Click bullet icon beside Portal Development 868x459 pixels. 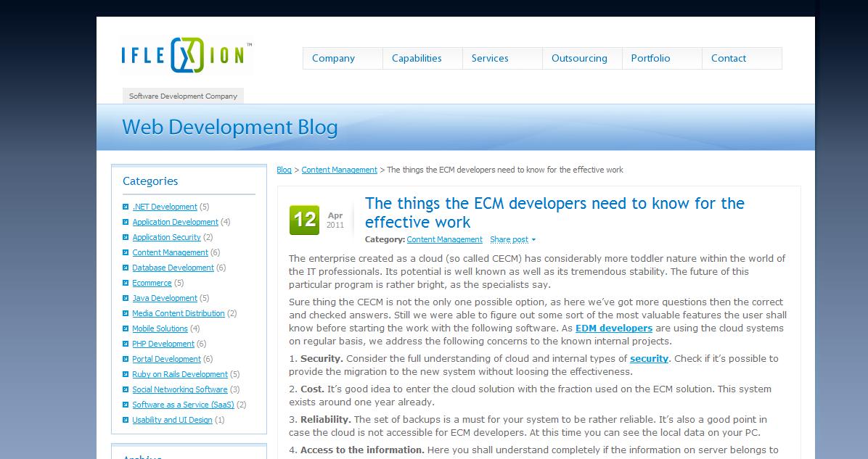pos(126,359)
